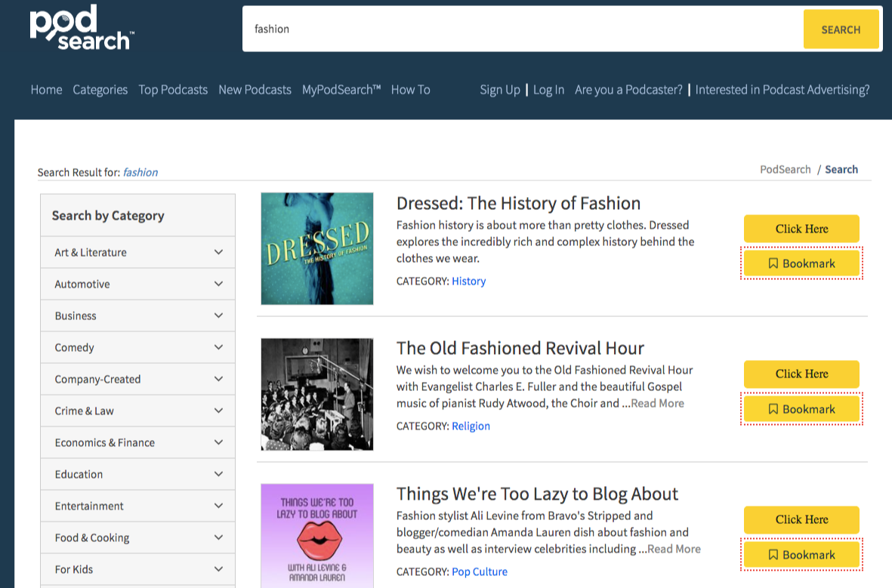Click the Sign Up link
This screenshot has width=892, height=588.
499,90
